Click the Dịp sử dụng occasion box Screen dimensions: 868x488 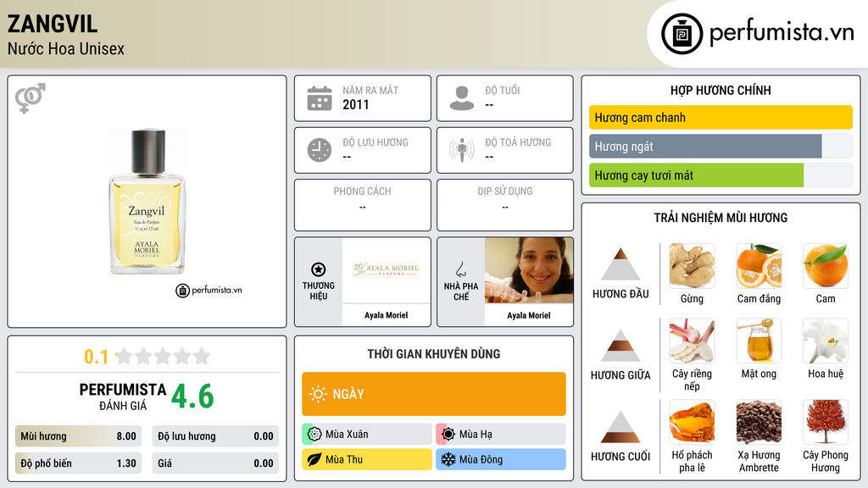point(505,205)
